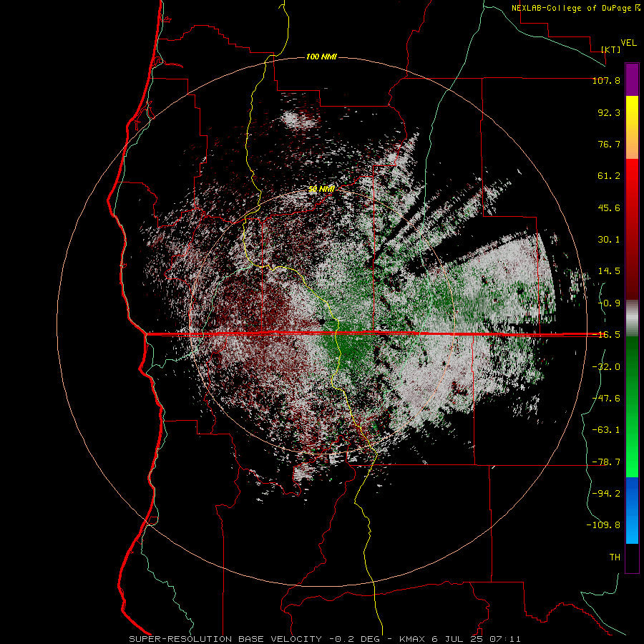Screen dimensions: 644x644
Task: Select the -47.6 velocity scale value
Action: coord(606,399)
